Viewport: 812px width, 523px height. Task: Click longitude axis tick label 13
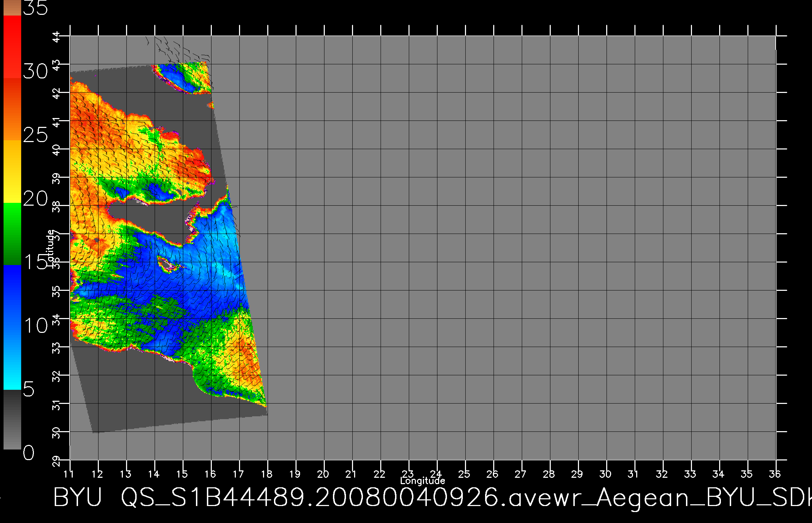[125, 474]
